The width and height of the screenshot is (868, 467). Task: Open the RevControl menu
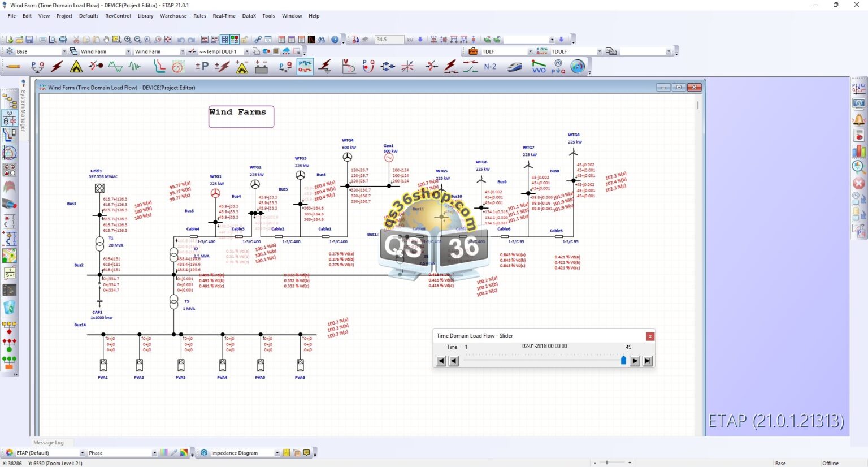pyautogui.click(x=118, y=16)
